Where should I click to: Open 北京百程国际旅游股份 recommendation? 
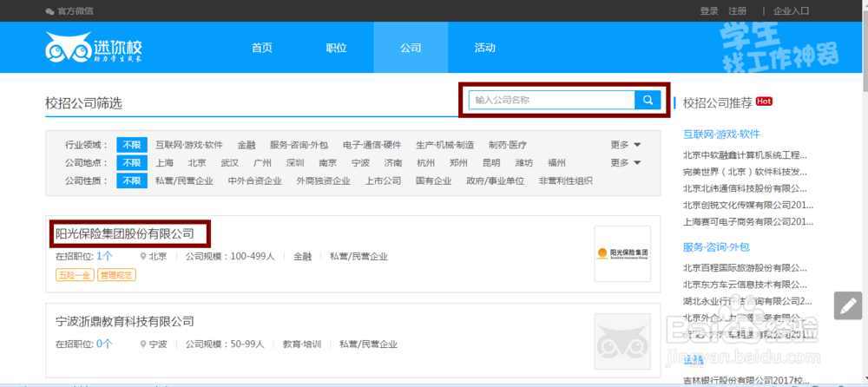745,268
